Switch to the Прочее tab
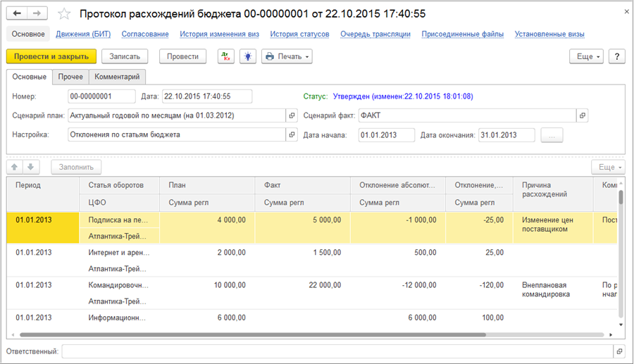Image resolution: width=634 pixels, height=364 pixels. tap(70, 77)
